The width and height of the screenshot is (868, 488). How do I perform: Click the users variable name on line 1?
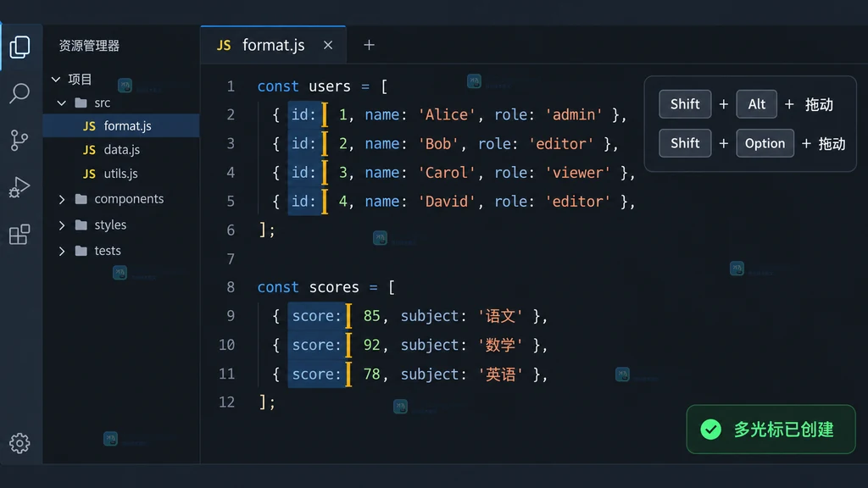(x=330, y=86)
